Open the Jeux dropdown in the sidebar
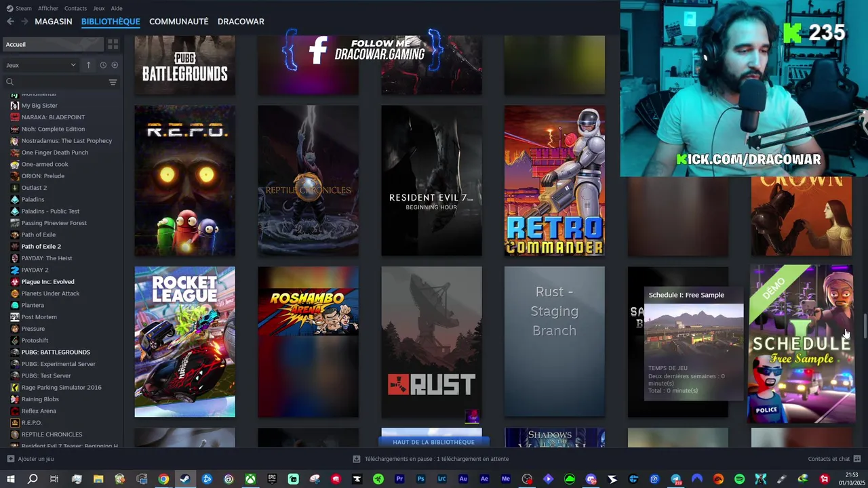The height and width of the screenshot is (488, 868). coord(41,65)
